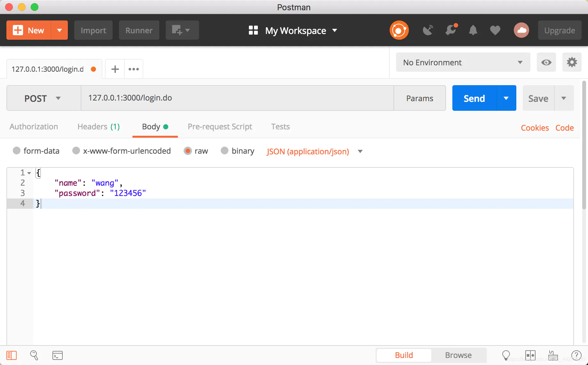Open the Postman Console terminal icon
Image resolution: width=588 pixels, height=365 pixels.
[x=58, y=355]
